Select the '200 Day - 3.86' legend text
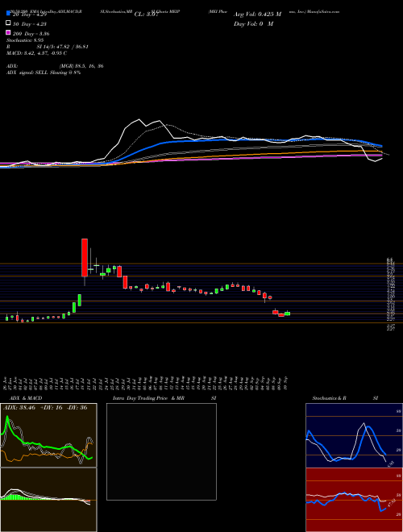This screenshot has height=532, width=403. coord(31,34)
